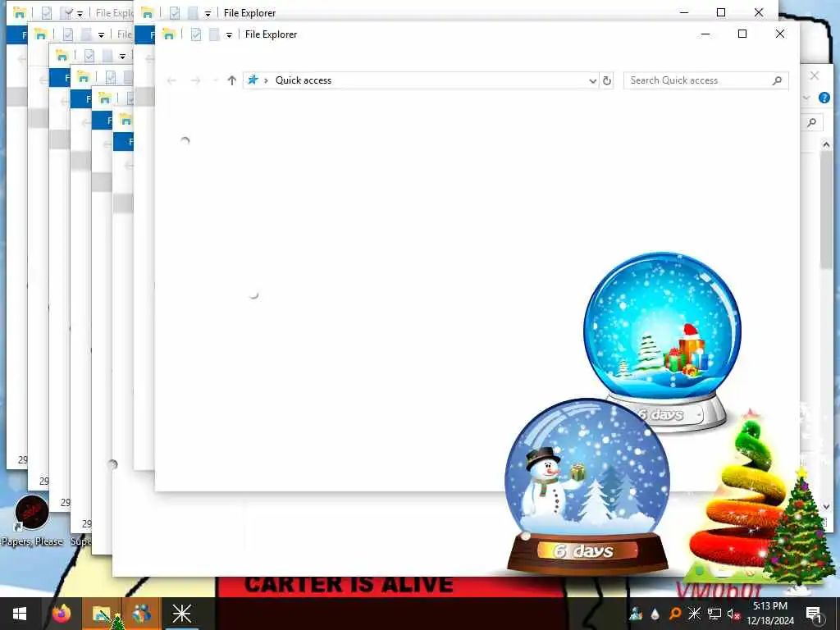Open the Help icon in the background window at right
Image resolution: width=840 pixels, height=630 pixels.
coord(824,98)
